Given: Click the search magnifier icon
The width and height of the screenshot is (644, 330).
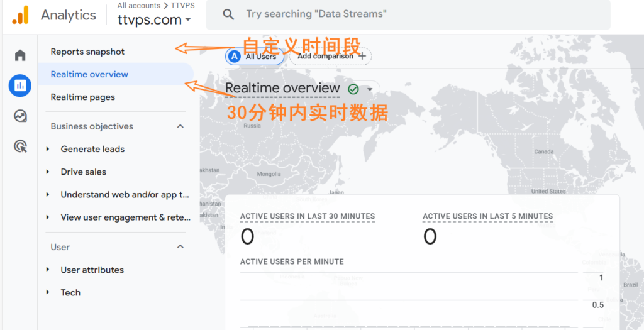Looking at the screenshot, I should click(229, 14).
